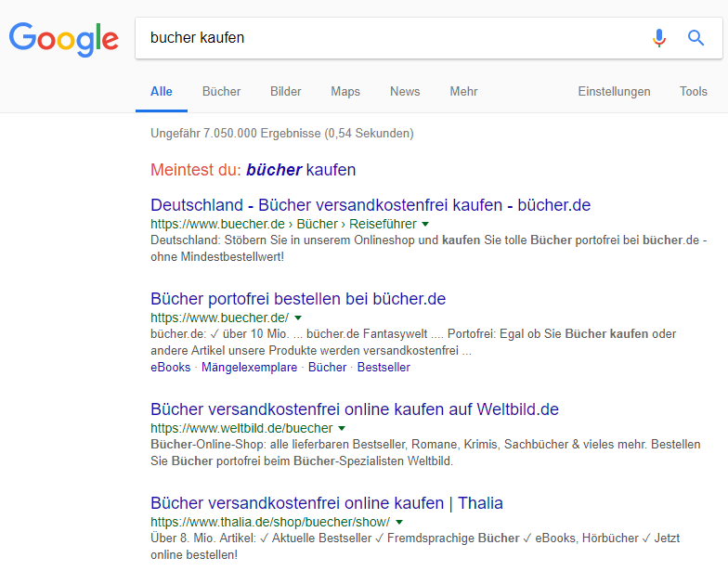Expand arrow beside thalia.de URL

click(399, 522)
